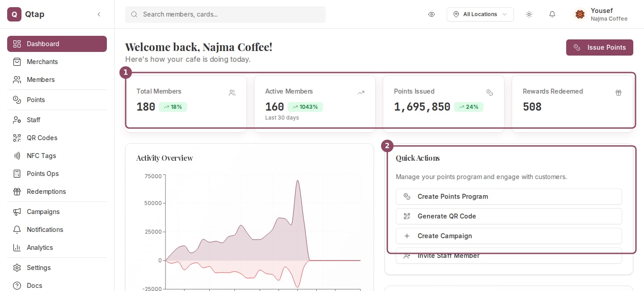Open the Points menu item
The height and width of the screenshot is (291, 644).
(57, 100)
